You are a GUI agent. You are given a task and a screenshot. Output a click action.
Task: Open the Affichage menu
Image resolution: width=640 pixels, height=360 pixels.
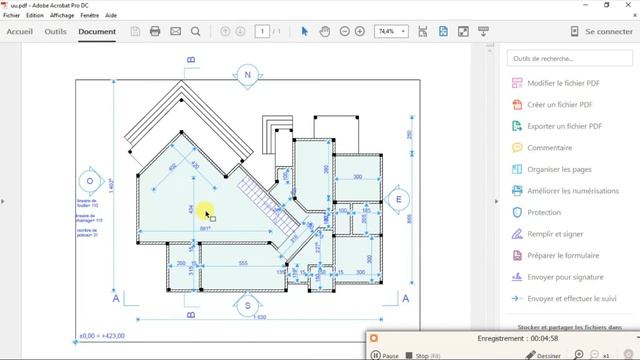62,16
